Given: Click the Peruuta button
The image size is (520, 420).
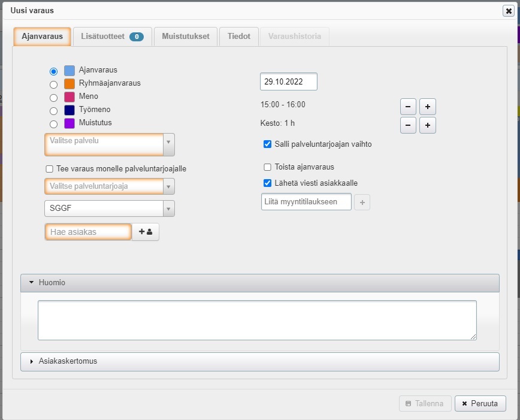Looking at the screenshot, I should (x=480, y=403).
